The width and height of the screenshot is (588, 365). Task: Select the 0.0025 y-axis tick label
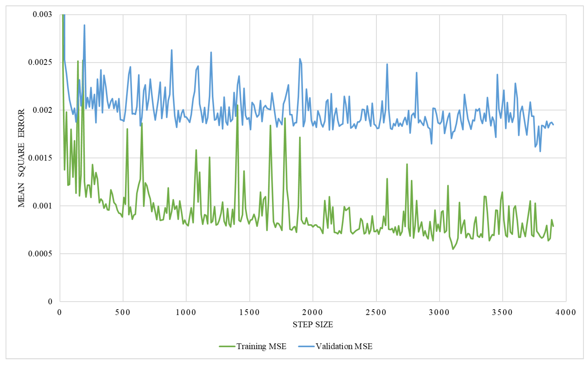(x=40, y=62)
